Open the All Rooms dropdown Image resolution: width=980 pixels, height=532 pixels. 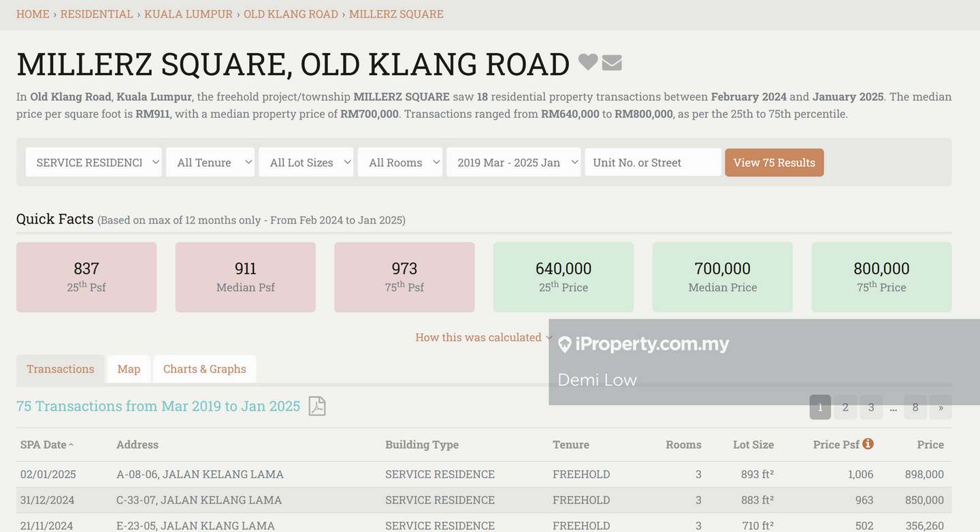(400, 162)
